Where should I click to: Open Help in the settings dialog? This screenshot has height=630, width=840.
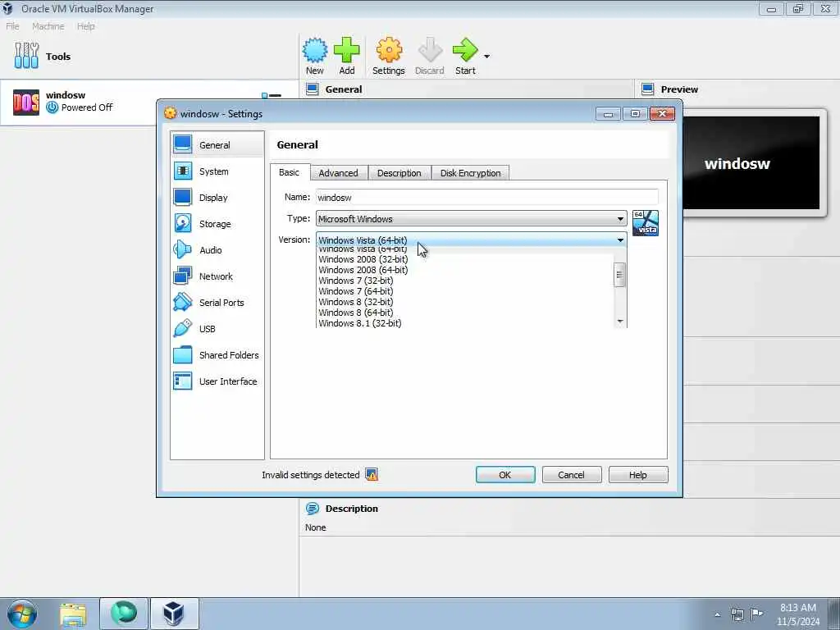coord(638,475)
